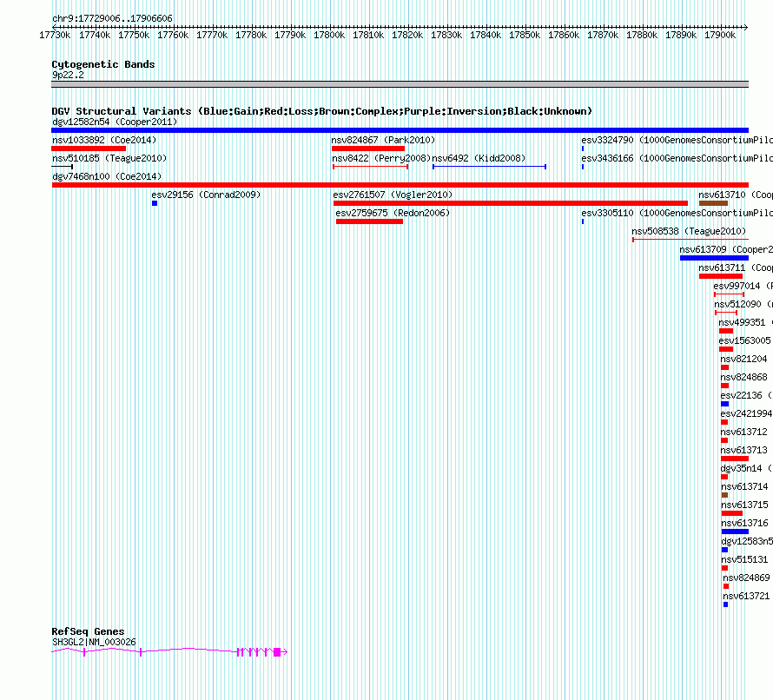Click the dgv7468n100 (Coe2014) label
Viewport: 773px width, 700px height.
click(107, 176)
